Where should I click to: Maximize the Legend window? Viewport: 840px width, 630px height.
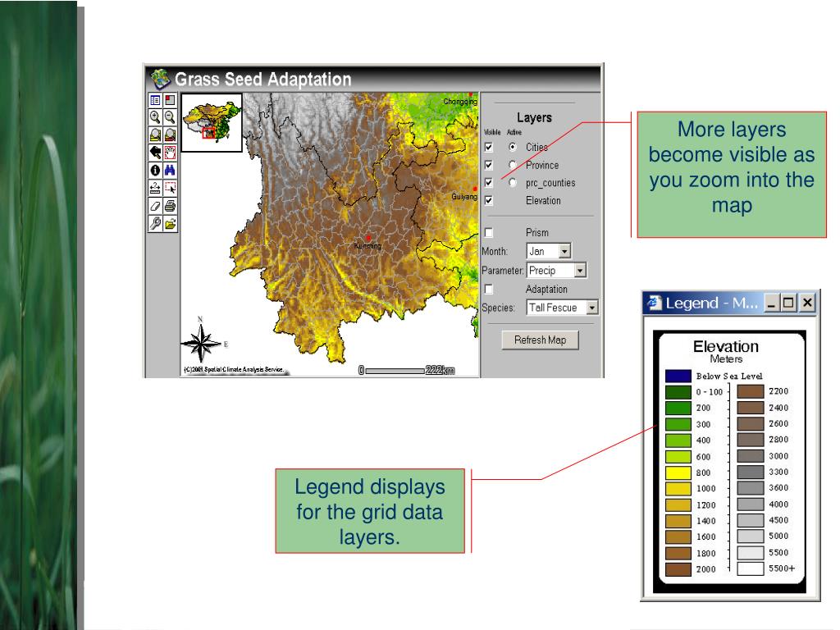pyautogui.click(x=788, y=304)
